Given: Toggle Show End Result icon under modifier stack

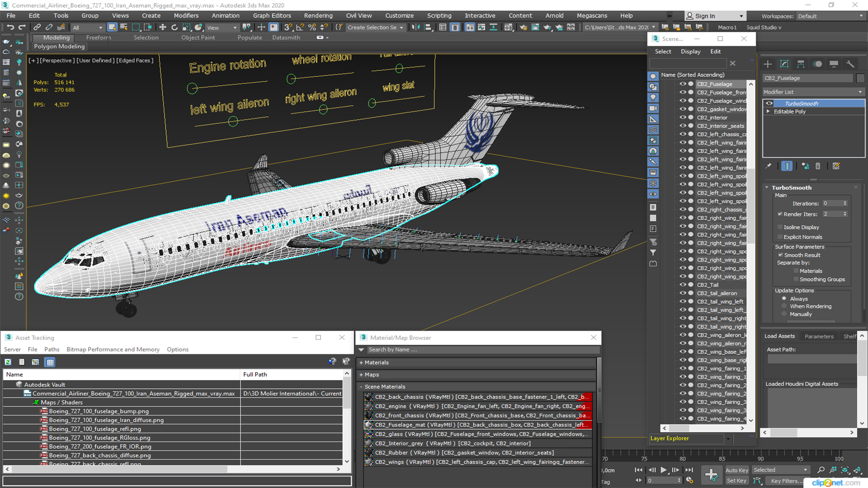Looking at the screenshot, I should pyautogui.click(x=787, y=166).
